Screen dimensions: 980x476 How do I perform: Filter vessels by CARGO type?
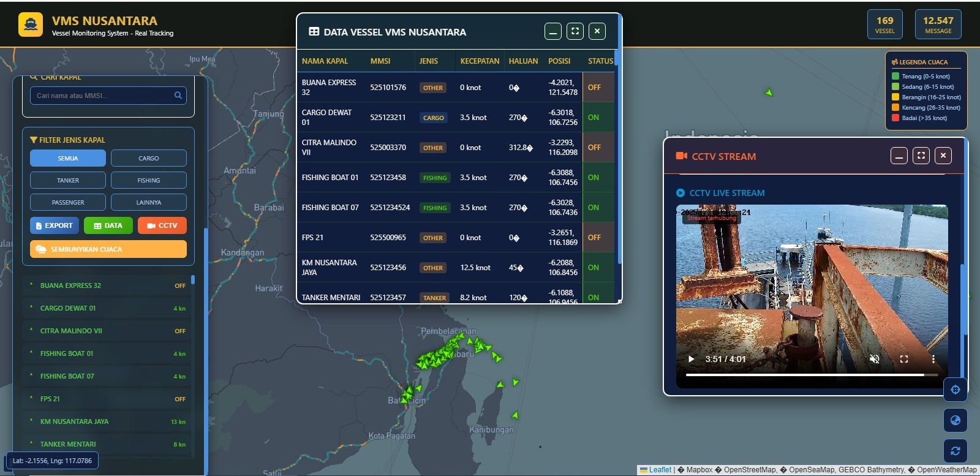click(149, 158)
